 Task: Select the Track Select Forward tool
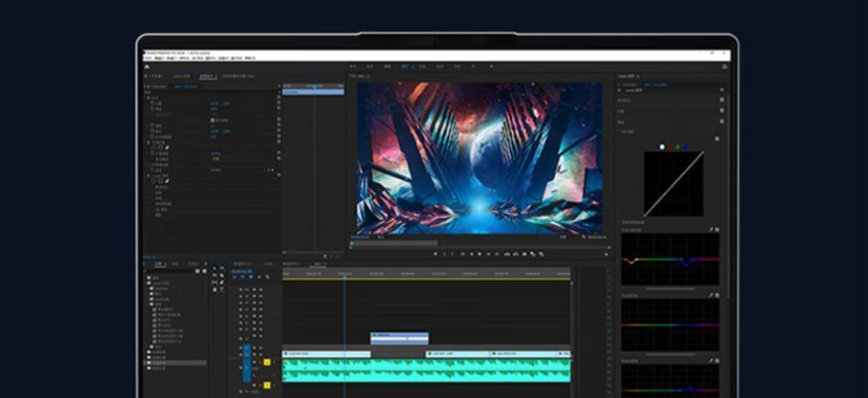coord(222,268)
